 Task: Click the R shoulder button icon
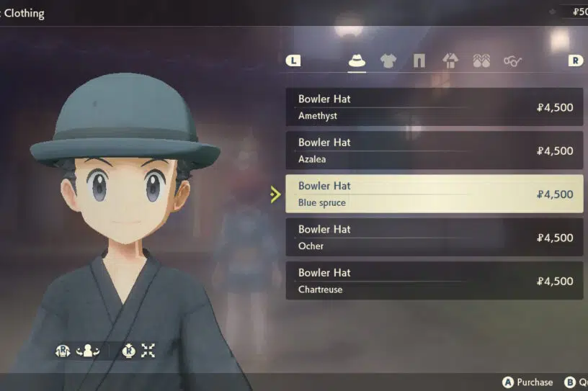click(575, 60)
